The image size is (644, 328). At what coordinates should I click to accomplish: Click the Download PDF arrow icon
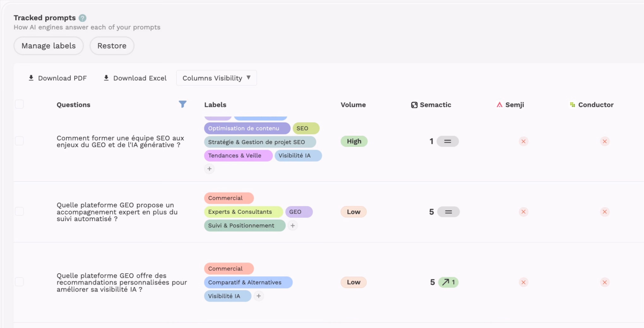click(31, 78)
